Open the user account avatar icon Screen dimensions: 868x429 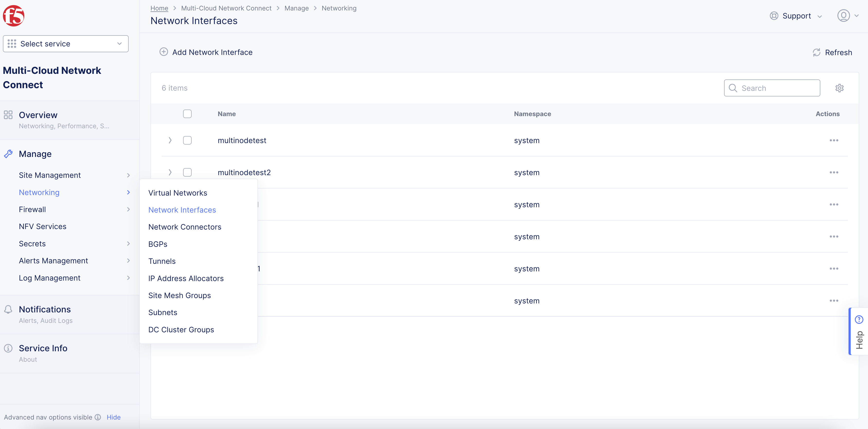843,16
